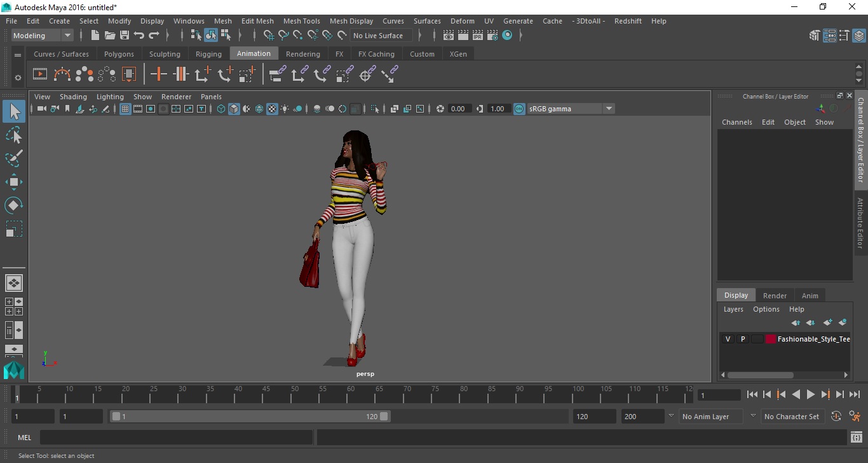
Task: Open the sRGB gamma dropdown
Action: click(x=571, y=109)
